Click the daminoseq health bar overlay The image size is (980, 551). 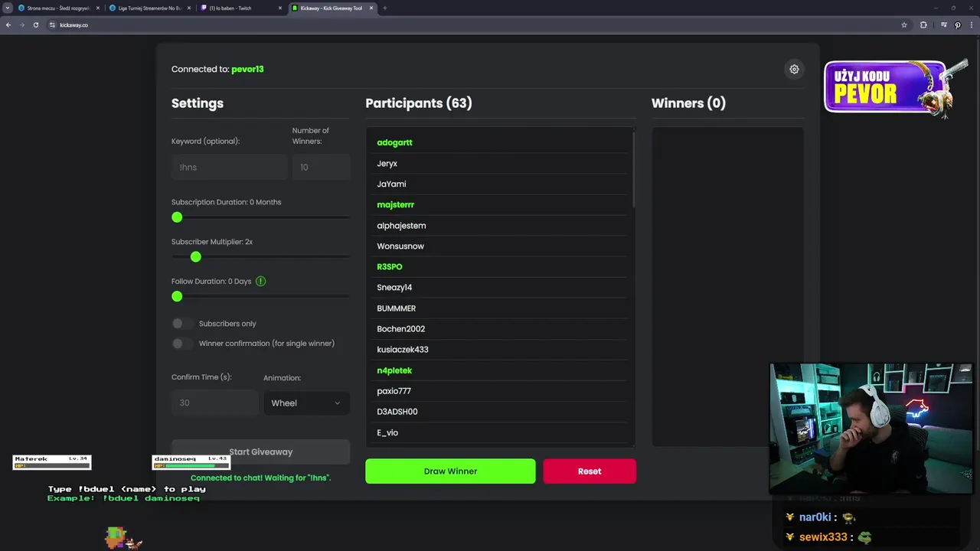point(191,462)
